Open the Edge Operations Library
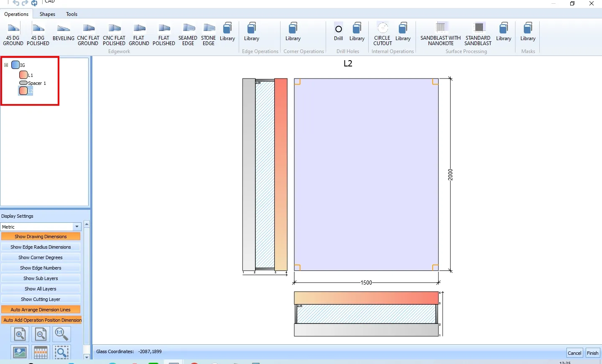Screen dimensions: 602x364 coord(252,32)
